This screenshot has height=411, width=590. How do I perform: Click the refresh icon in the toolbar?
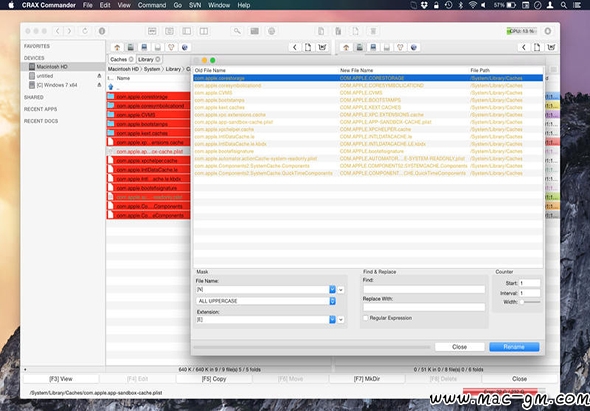(85, 31)
